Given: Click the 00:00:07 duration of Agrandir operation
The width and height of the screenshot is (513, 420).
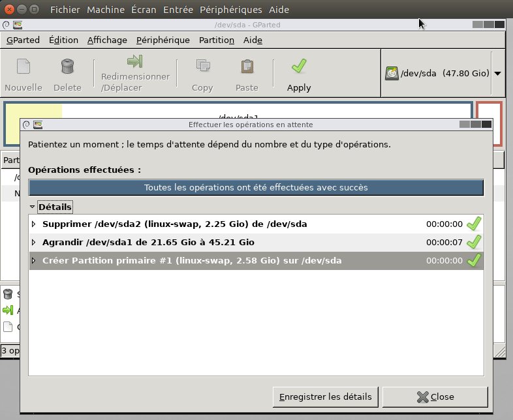Looking at the screenshot, I should pos(444,242).
